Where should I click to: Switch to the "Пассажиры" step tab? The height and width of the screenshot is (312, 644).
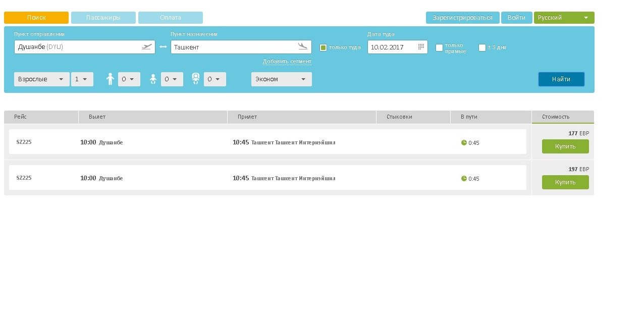coord(103,18)
